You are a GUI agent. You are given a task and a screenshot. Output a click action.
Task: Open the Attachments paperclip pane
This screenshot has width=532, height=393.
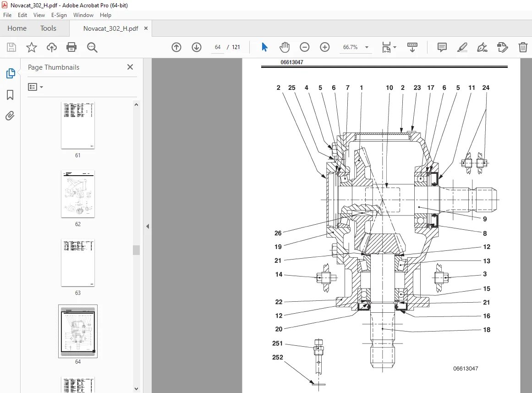(10, 116)
